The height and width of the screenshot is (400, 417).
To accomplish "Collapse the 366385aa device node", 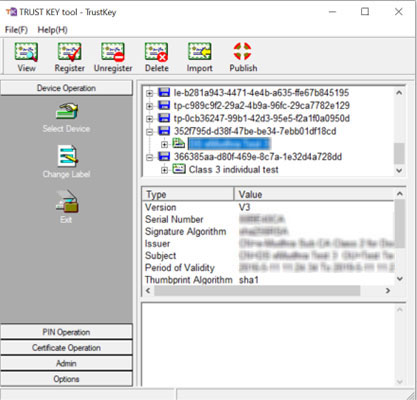I will pos(150,157).
